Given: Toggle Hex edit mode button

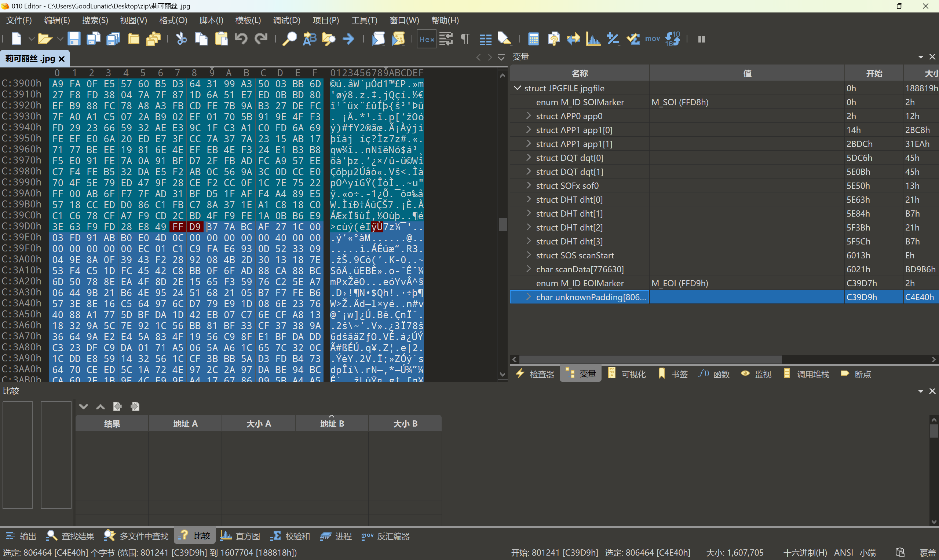Looking at the screenshot, I should click(x=427, y=39).
